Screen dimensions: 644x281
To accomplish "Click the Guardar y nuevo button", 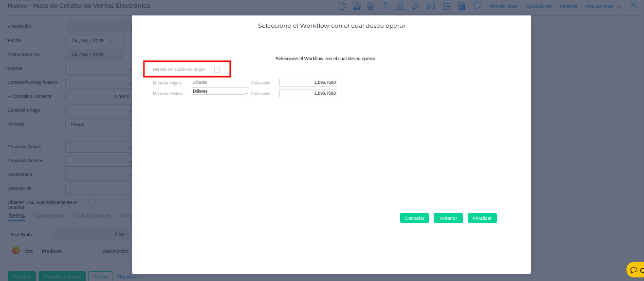I will coord(62,276).
